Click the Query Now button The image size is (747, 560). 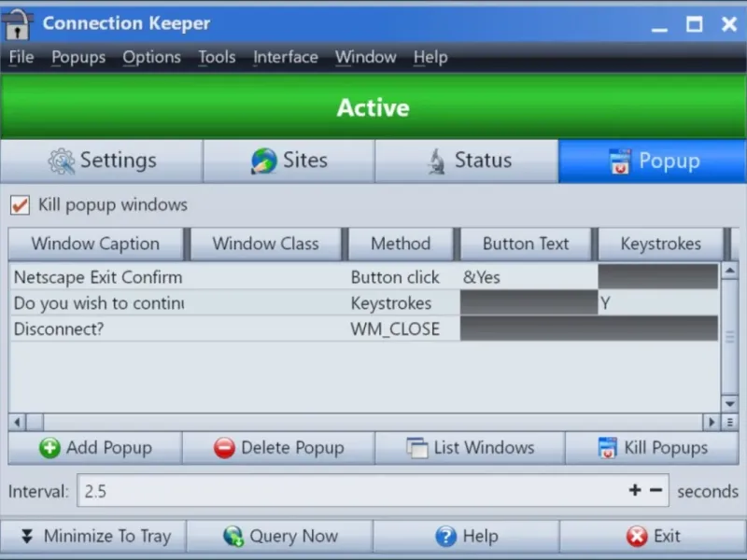pos(280,536)
